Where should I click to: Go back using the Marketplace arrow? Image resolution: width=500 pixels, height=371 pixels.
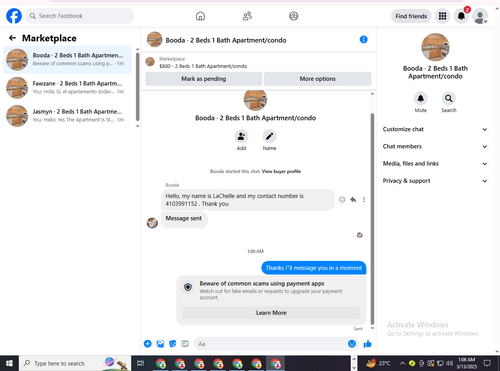click(x=12, y=38)
